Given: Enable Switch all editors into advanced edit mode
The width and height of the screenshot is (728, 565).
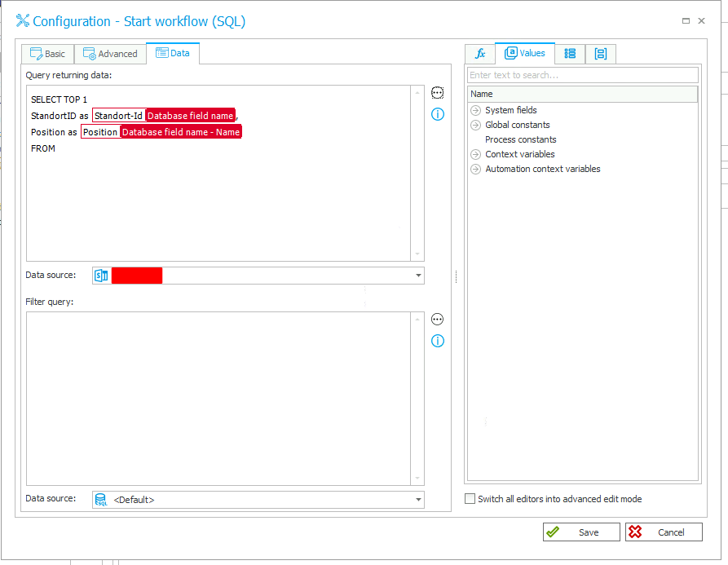Looking at the screenshot, I should 470,499.
